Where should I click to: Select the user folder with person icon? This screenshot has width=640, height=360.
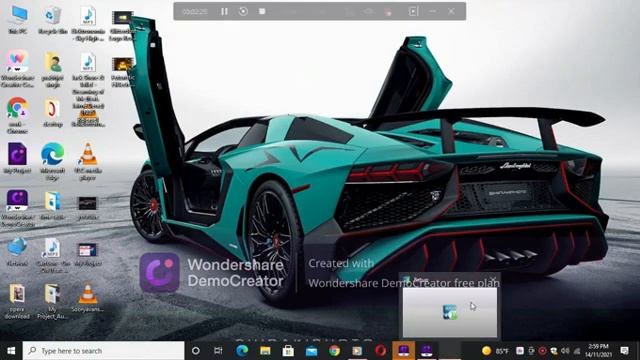[53, 69]
